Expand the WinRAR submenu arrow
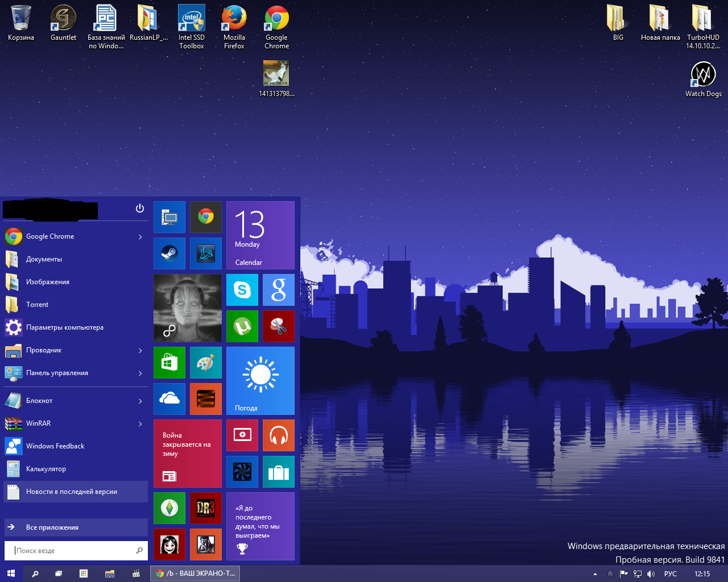The height and width of the screenshot is (582, 728). point(140,423)
